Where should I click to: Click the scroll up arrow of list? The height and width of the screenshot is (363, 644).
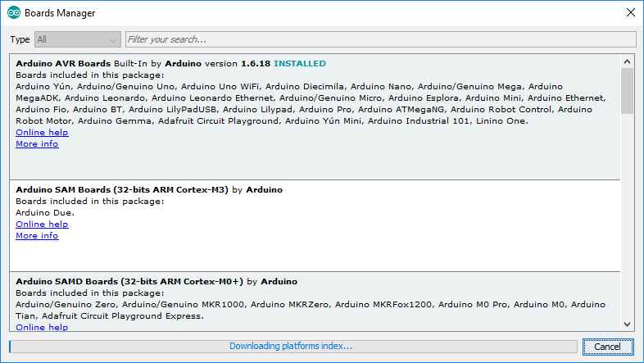[627, 61]
